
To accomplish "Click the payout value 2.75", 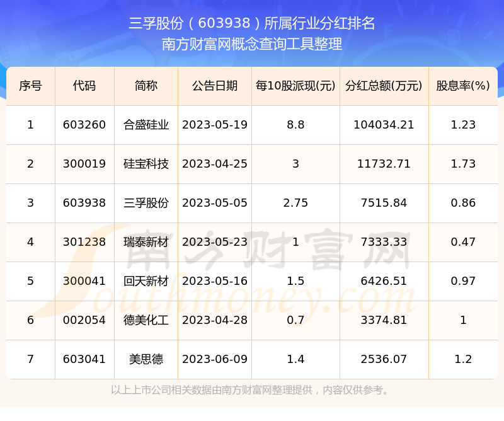I will [295, 203].
